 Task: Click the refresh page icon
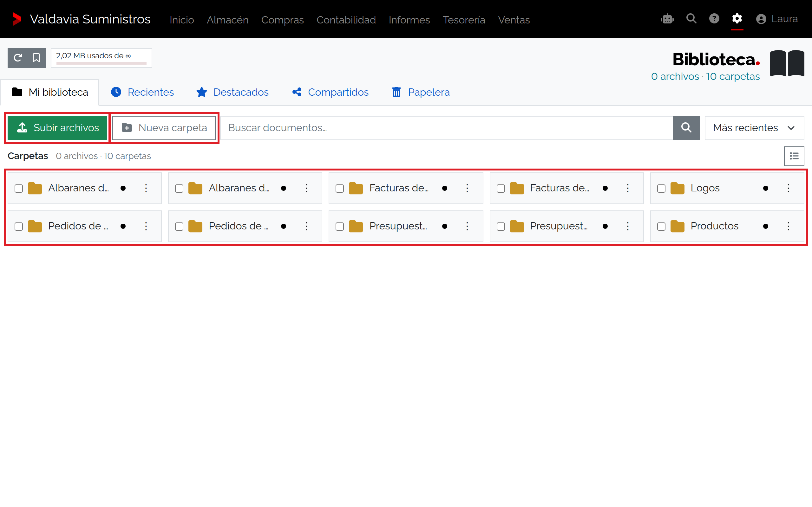[x=17, y=58]
